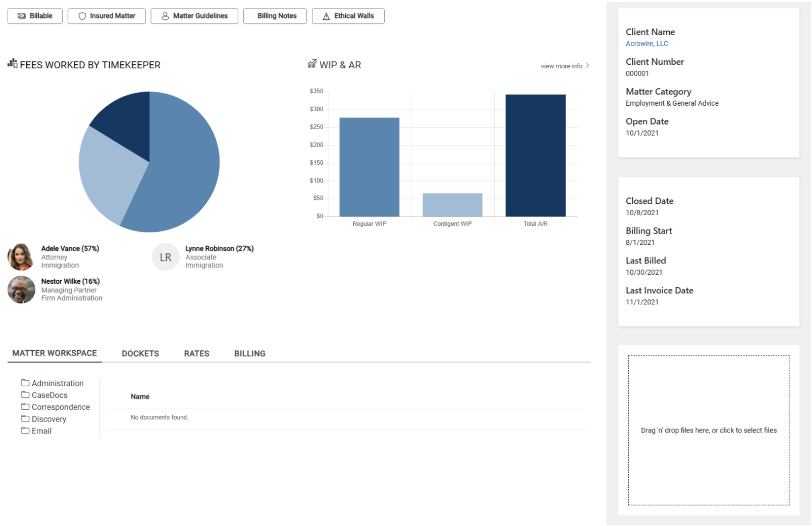Click the person icon on the Matter Guidelines button
Image resolution: width=812 pixels, height=526 pixels.
(165, 16)
